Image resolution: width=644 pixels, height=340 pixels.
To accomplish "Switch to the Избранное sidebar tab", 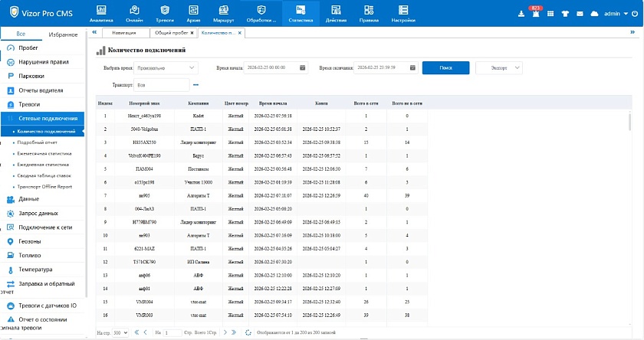I will (63, 34).
